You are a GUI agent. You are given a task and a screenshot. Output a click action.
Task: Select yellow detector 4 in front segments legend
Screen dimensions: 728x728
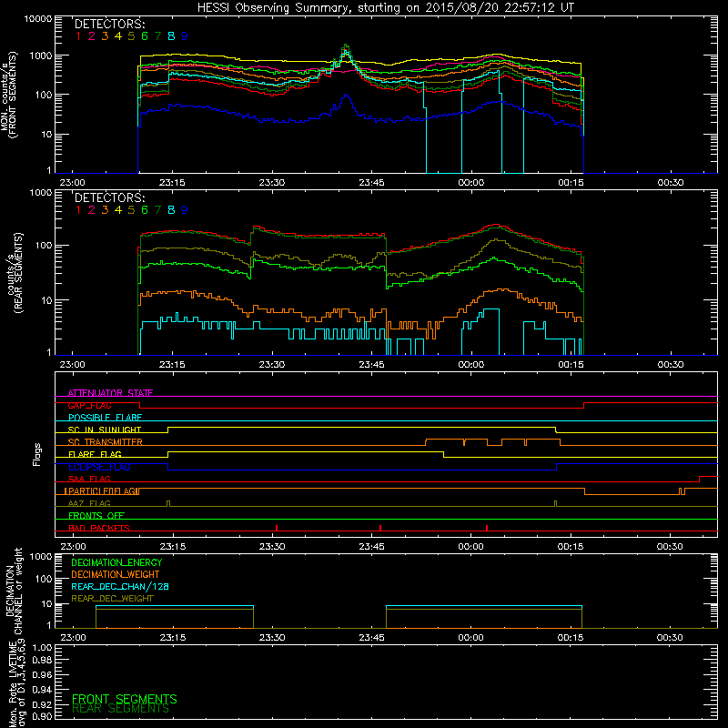[118, 36]
